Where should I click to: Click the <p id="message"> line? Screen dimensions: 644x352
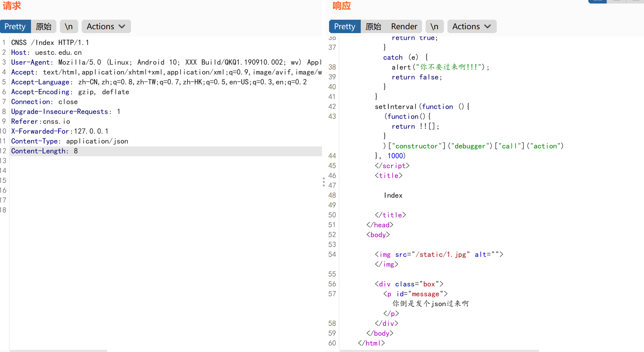coord(415,294)
